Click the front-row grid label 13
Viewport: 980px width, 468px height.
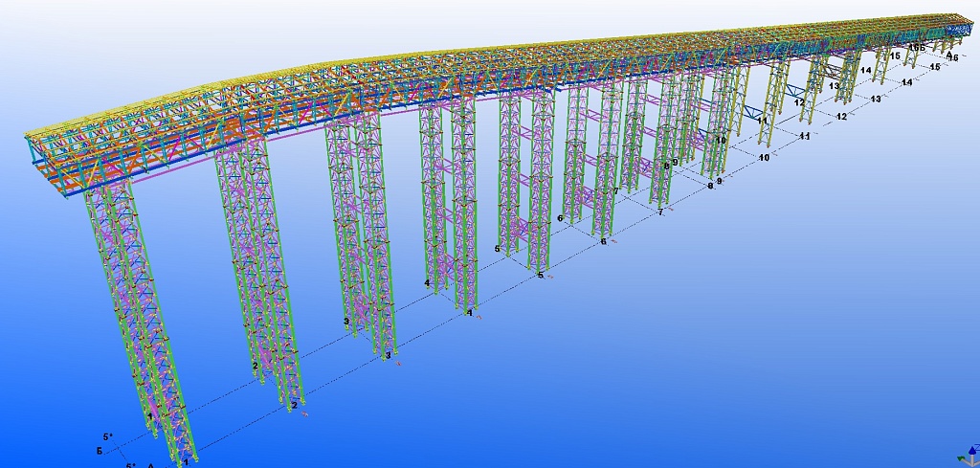[875, 99]
